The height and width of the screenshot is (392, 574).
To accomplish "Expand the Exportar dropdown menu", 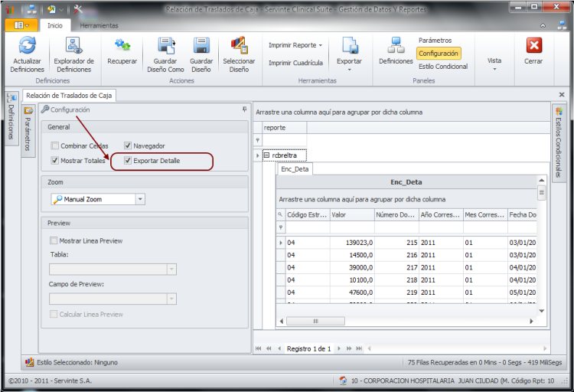I will [350, 69].
